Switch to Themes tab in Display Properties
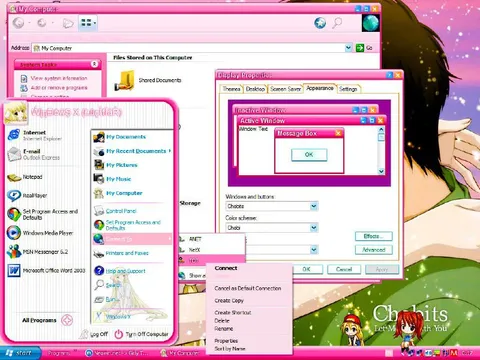This screenshot has width=480, height=360. click(x=231, y=89)
